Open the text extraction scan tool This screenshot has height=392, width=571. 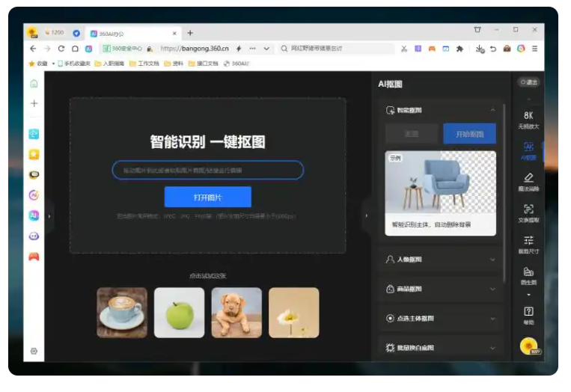(x=528, y=213)
